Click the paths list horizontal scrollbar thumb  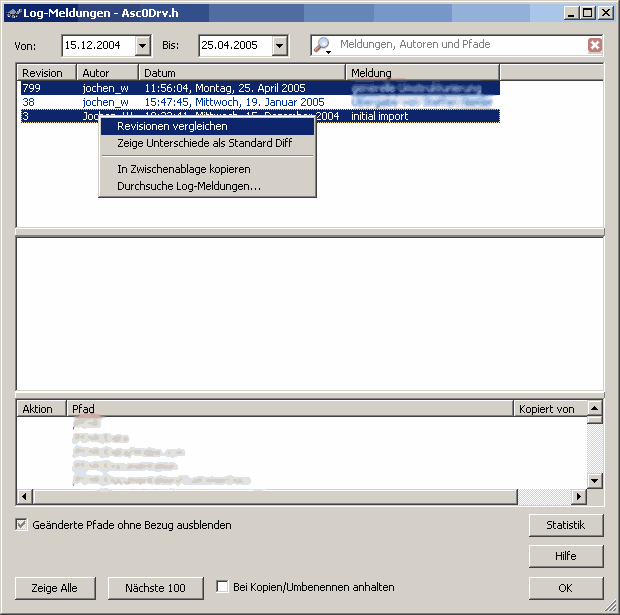[x=275, y=496]
